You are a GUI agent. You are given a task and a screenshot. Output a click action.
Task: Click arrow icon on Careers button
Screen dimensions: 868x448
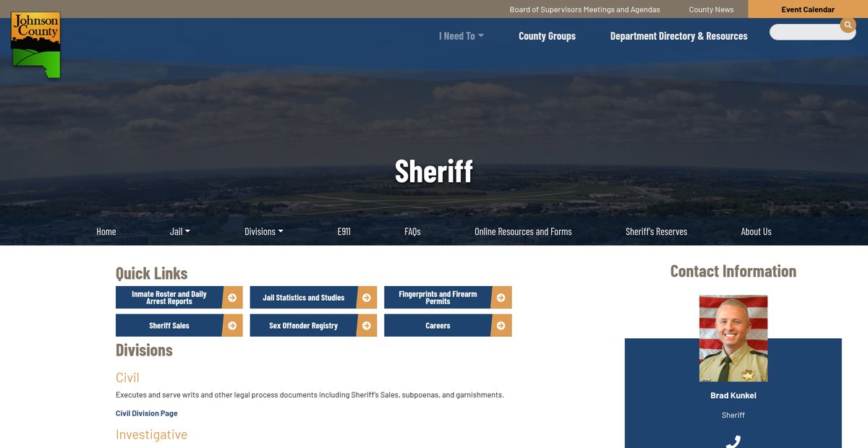pyautogui.click(x=501, y=326)
